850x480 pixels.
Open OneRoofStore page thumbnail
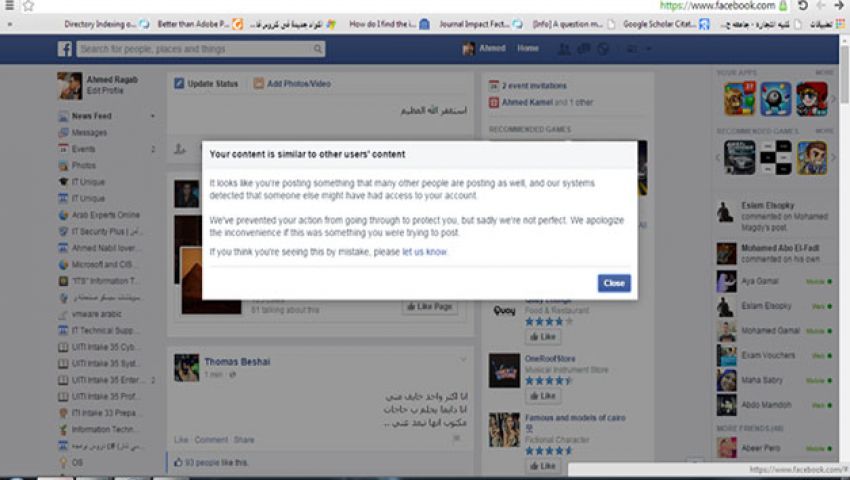click(504, 370)
